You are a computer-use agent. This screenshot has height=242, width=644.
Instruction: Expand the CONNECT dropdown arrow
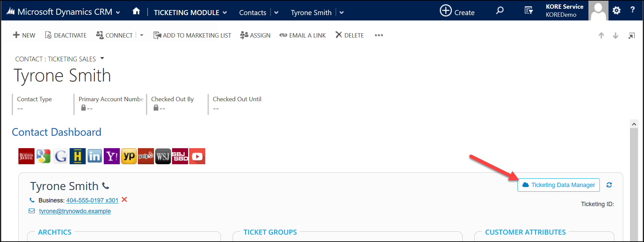(x=142, y=35)
